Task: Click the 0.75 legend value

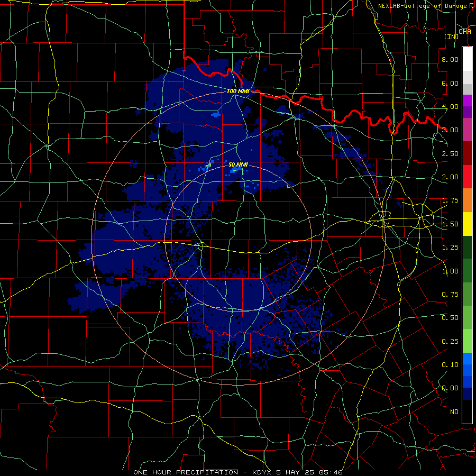Action: pyautogui.click(x=450, y=295)
